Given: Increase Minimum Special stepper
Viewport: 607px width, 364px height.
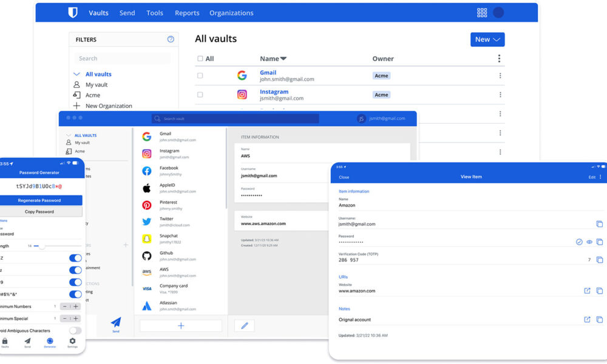Looking at the screenshot, I should pyautogui.click(x=76, y=318).
